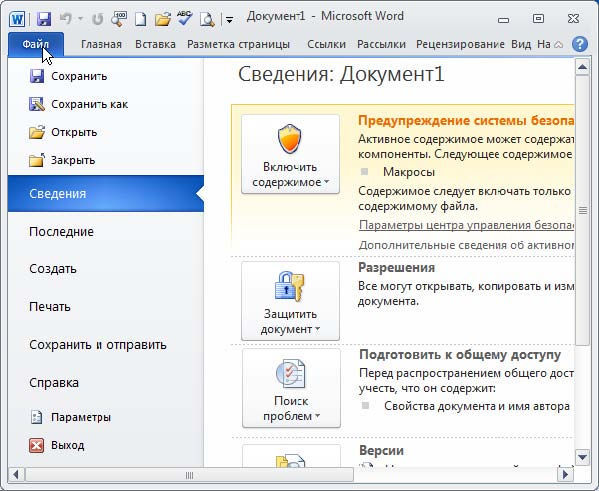Open Сохранить и отправить section

click(x=98, y=345)
